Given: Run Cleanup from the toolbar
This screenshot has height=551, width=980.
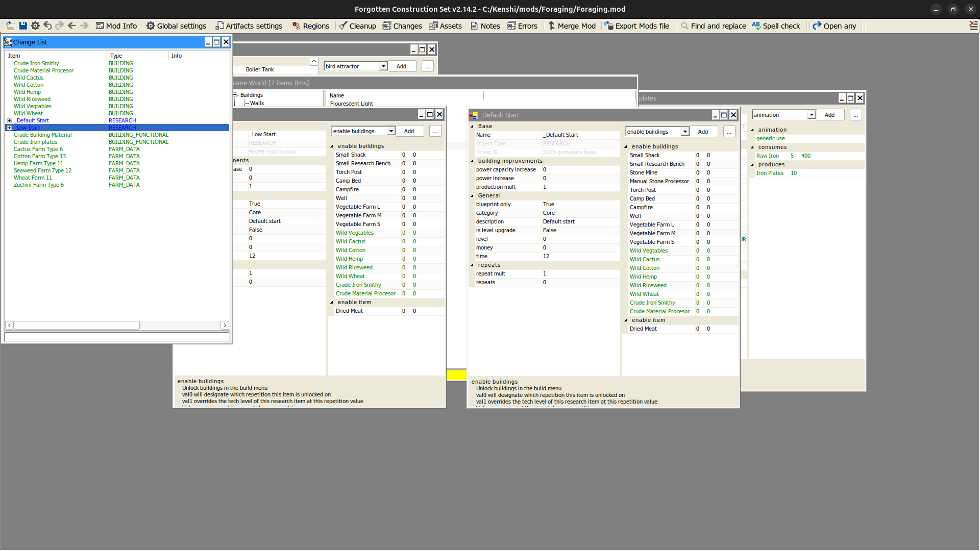Looking at the screenshot, I should tap(357, 26).
